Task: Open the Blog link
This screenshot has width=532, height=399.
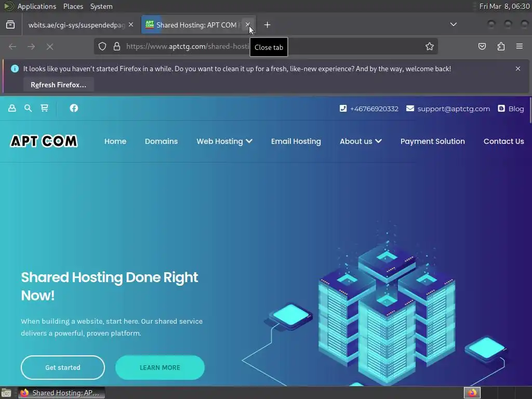Action: coord(516,109)
